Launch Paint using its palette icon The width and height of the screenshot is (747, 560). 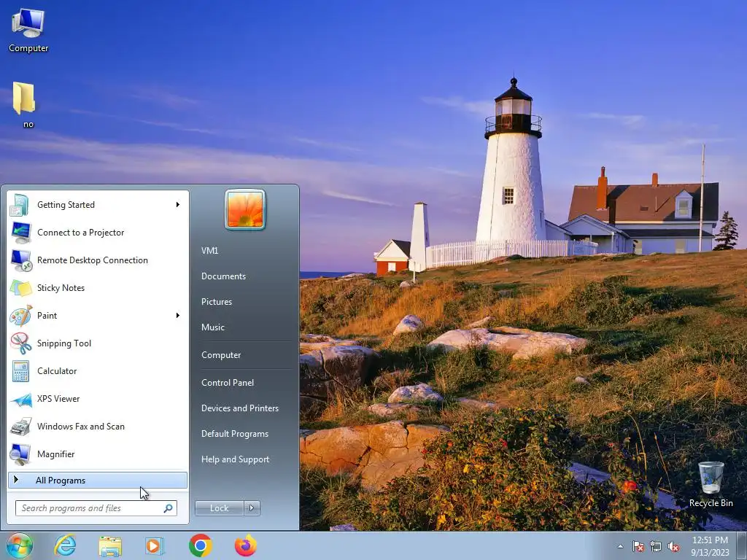click(20, 316)
